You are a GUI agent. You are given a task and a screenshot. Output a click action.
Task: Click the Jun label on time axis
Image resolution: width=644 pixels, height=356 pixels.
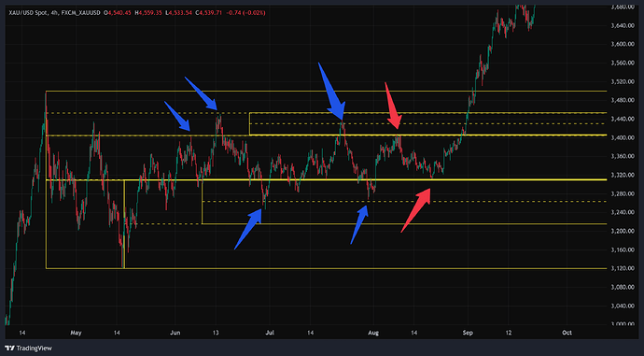[x=175, y=333]
